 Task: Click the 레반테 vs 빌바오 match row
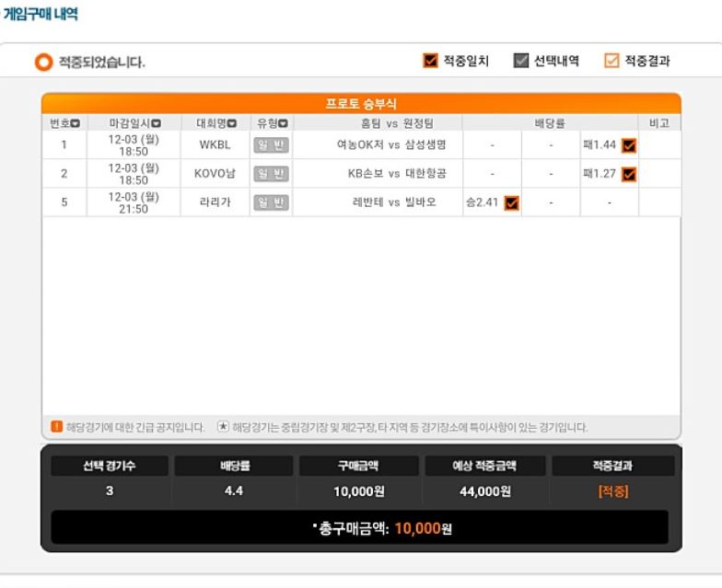361,202
